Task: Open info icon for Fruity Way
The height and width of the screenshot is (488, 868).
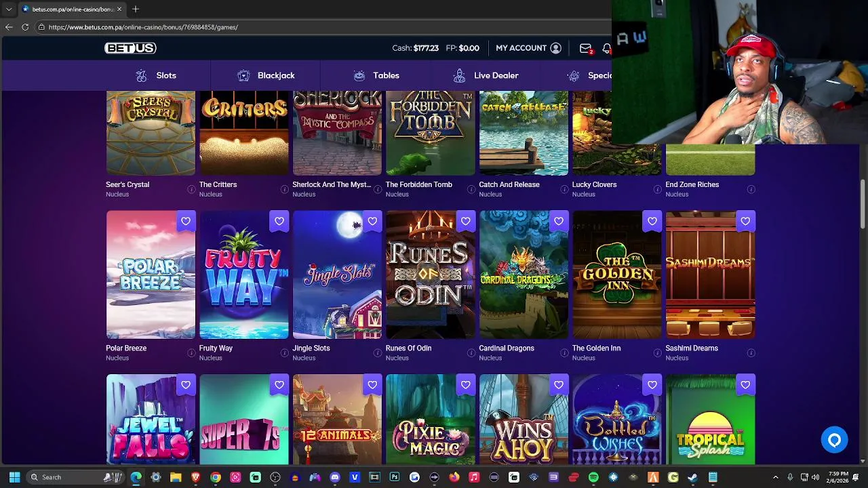Action: tap(285, 352)
